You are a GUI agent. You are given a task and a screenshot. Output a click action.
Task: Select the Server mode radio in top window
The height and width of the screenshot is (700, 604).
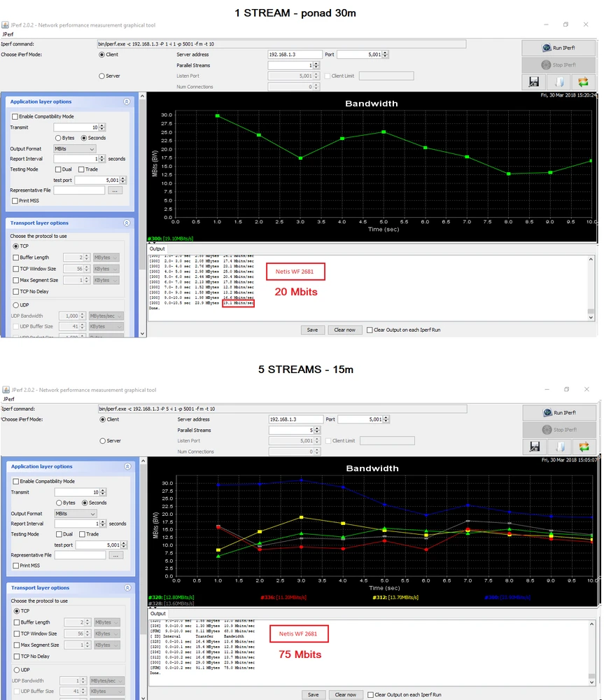click(102, 76)
